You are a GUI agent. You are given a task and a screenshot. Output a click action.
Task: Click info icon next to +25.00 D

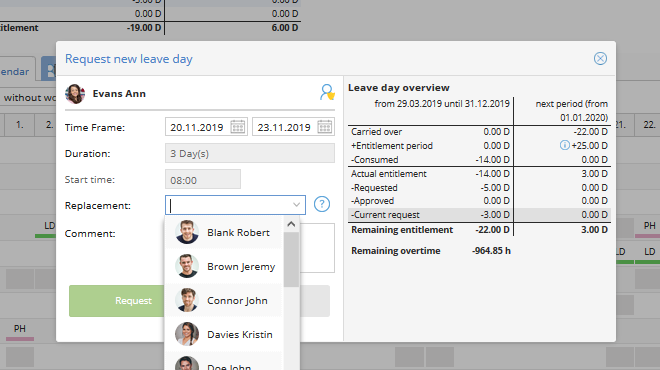(x=564, y=145)
